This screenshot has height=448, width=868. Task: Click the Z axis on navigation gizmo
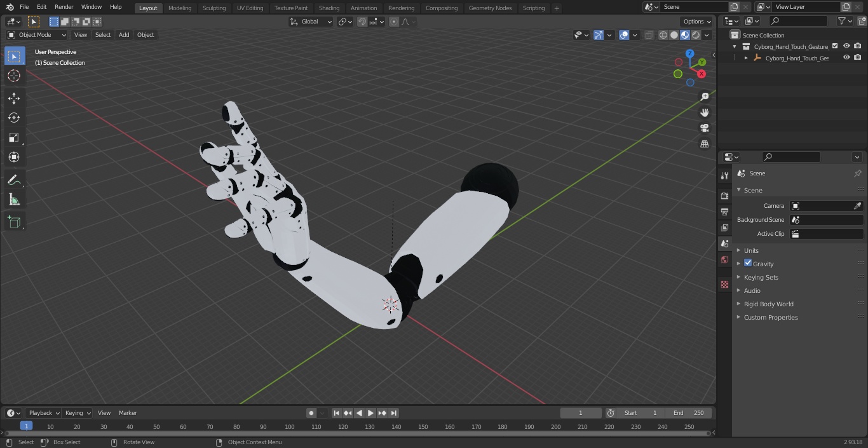[x=690, y=54]
